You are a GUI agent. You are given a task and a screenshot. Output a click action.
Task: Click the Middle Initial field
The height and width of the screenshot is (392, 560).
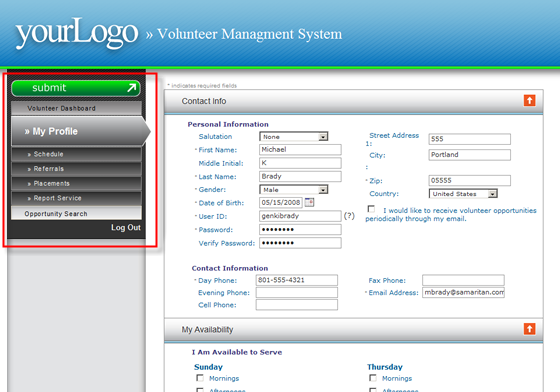coord(300,163)
